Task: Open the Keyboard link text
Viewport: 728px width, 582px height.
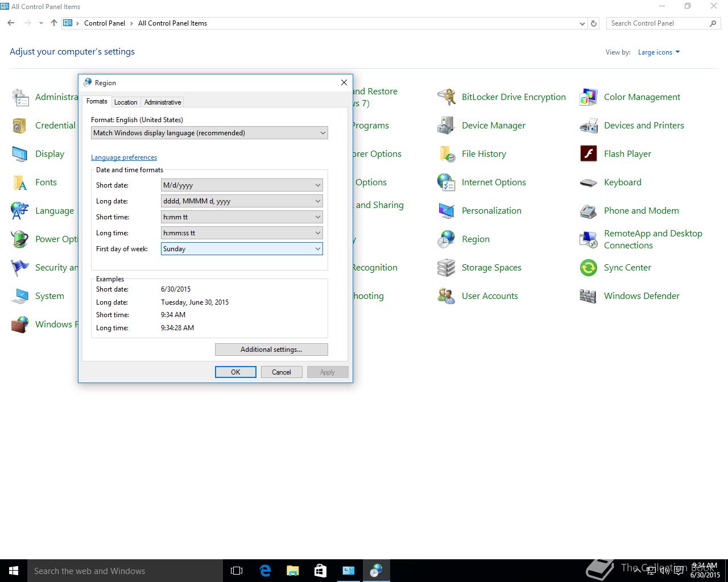Action: 623,182
